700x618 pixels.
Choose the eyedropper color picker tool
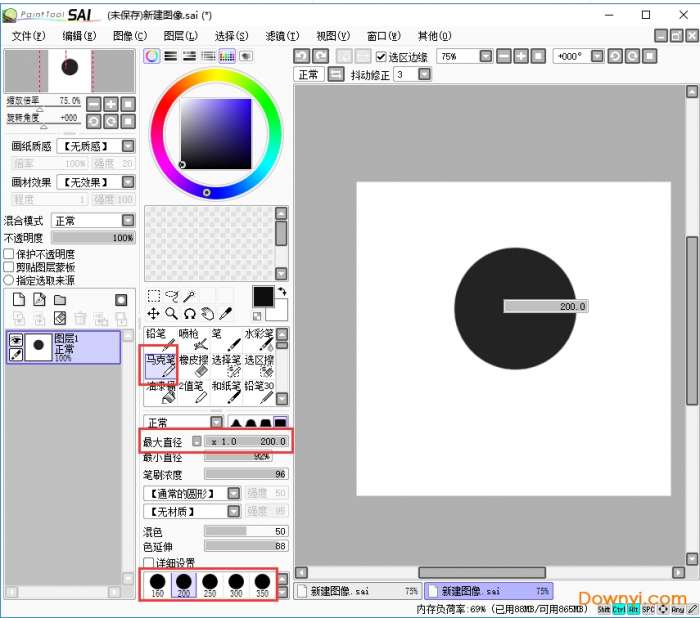[x=225, y=314]
